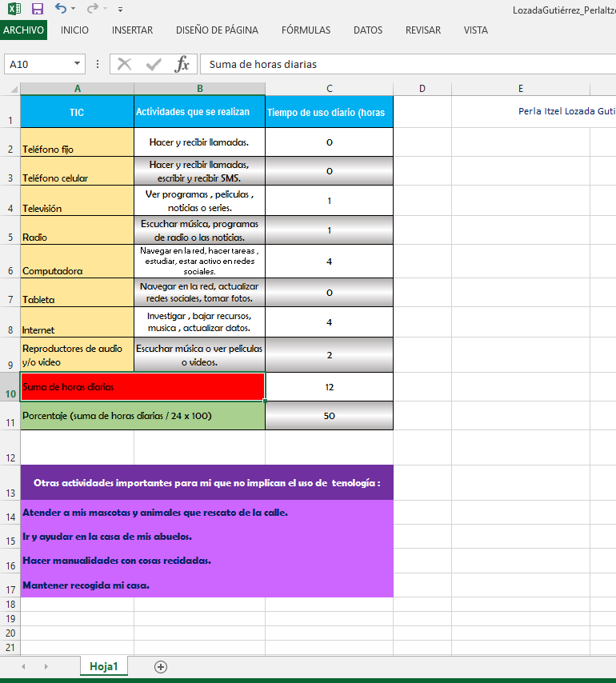616x683 pixels.
Task: Select column A header
Action: (77, 89)
